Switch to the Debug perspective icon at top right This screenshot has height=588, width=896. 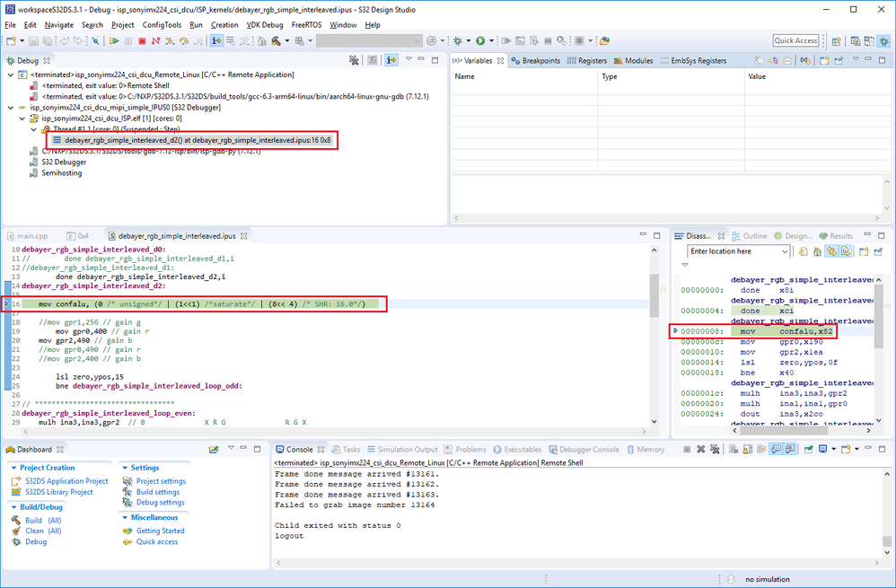pos(884,41)
